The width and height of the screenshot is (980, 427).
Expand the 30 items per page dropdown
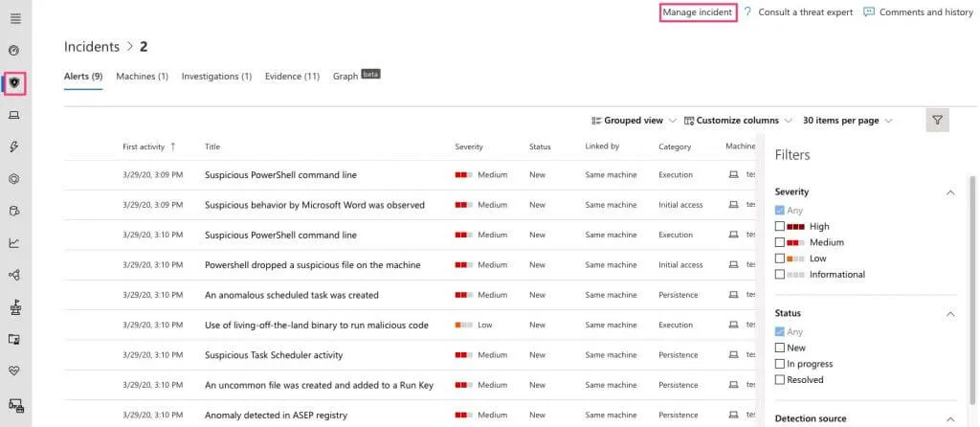847,121
